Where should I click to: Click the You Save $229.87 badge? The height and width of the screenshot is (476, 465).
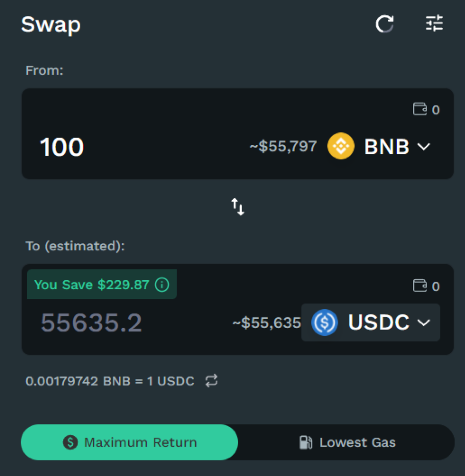92,285
